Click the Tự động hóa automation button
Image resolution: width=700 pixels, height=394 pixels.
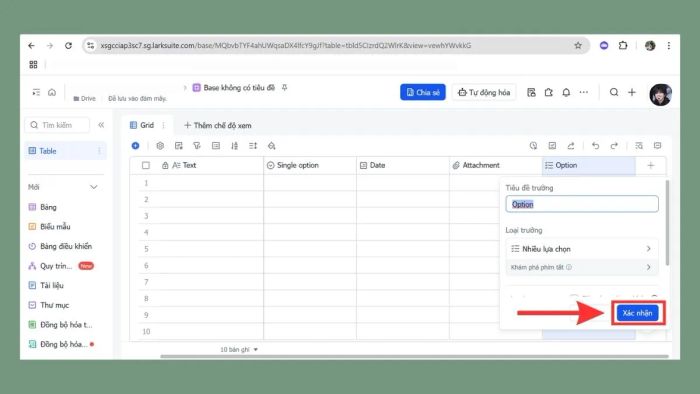484,92
